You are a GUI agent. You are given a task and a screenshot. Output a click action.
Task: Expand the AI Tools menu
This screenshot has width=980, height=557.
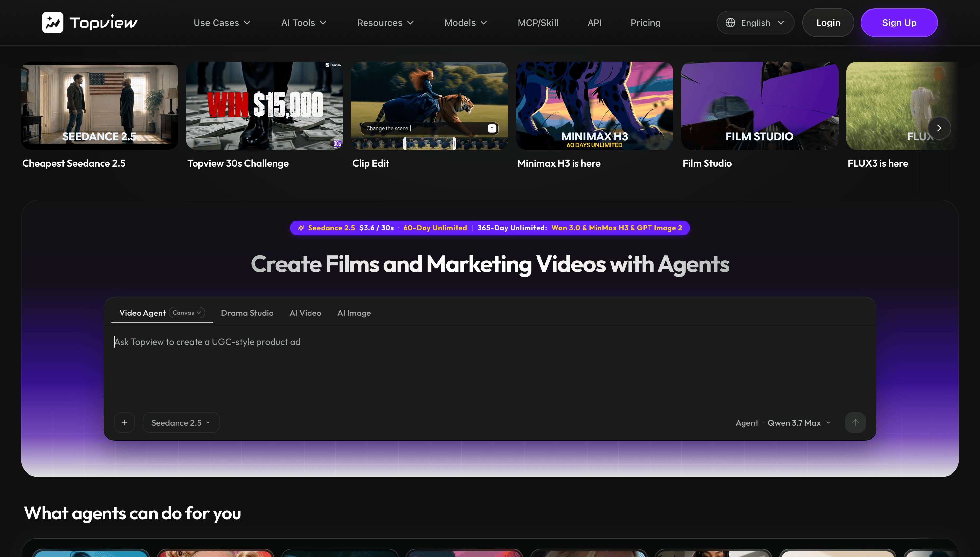click(304, 23)
